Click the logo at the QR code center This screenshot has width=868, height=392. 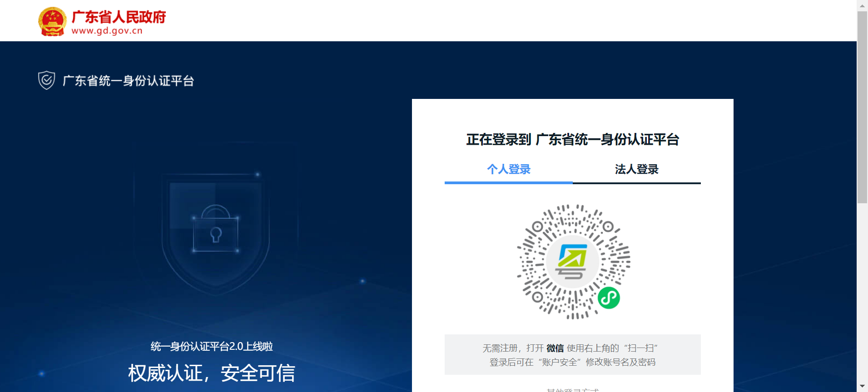572,261
